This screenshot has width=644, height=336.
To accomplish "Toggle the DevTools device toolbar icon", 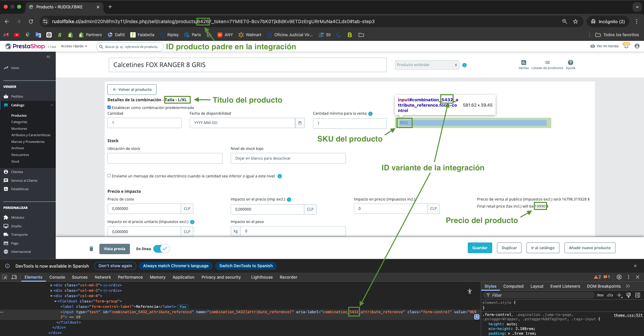I will [14, 277].
